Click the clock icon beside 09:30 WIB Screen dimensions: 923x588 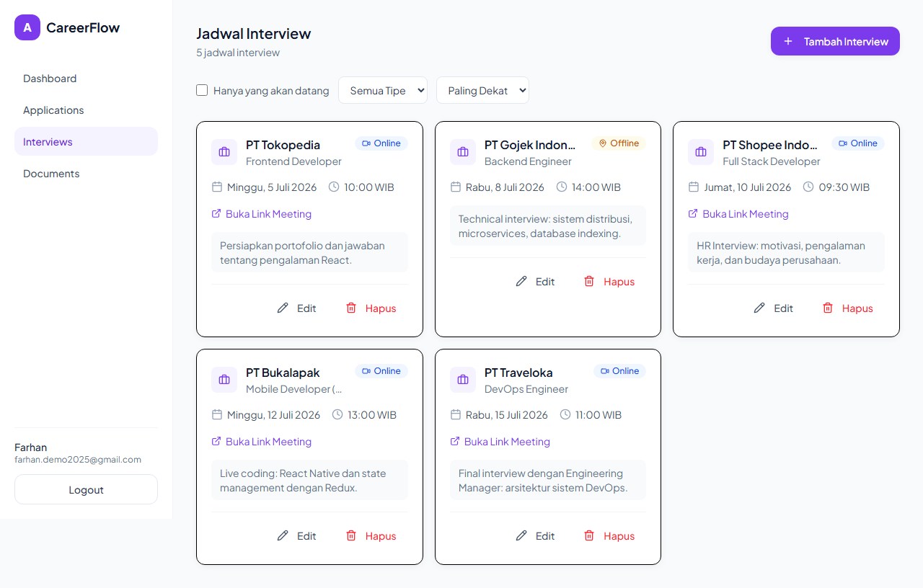pos(808,187)
